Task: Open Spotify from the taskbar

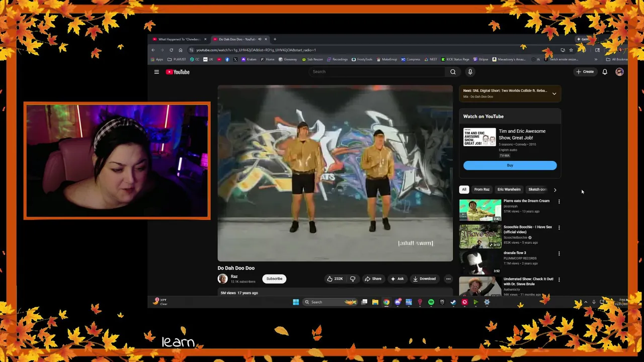Action: pyautogui.click(x=431, y=302)
